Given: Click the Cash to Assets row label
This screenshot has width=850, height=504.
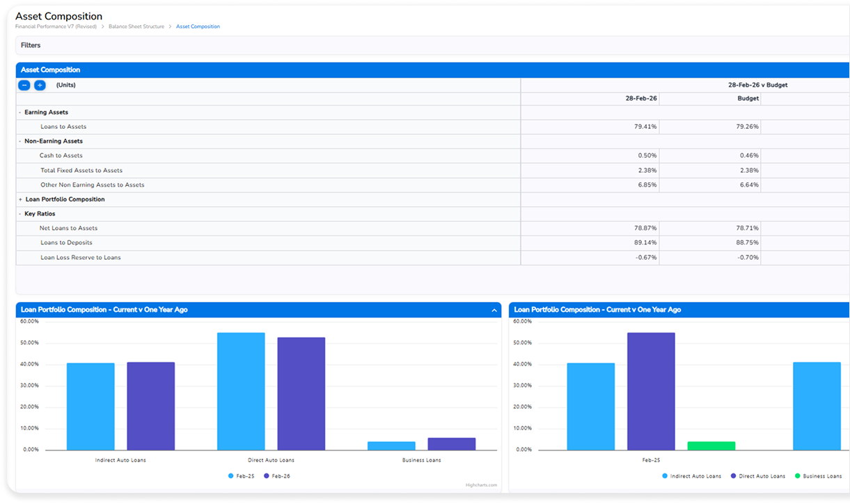Looking at the screenshot, I should (61, 156).
